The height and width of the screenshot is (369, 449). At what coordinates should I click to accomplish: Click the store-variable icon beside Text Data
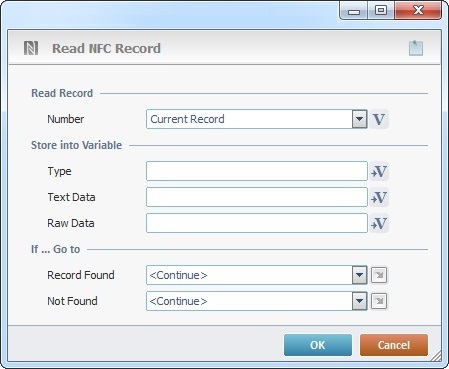pyautogui.click(x=379, y=197)
